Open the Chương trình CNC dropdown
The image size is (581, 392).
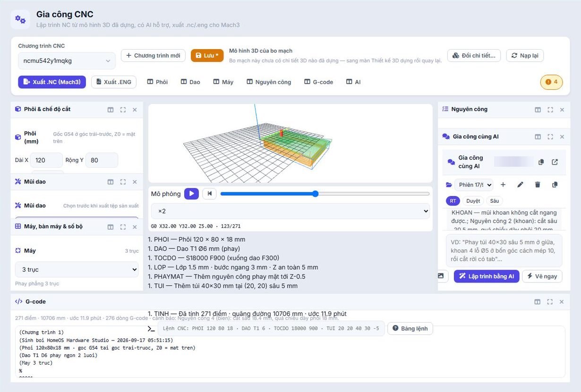coord(67,61)
